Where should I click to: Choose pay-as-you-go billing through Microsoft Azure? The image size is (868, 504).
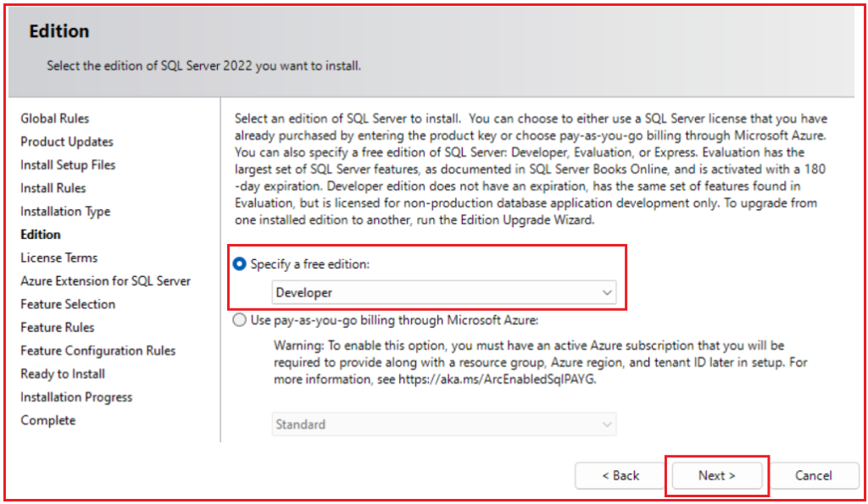[239, 320]
